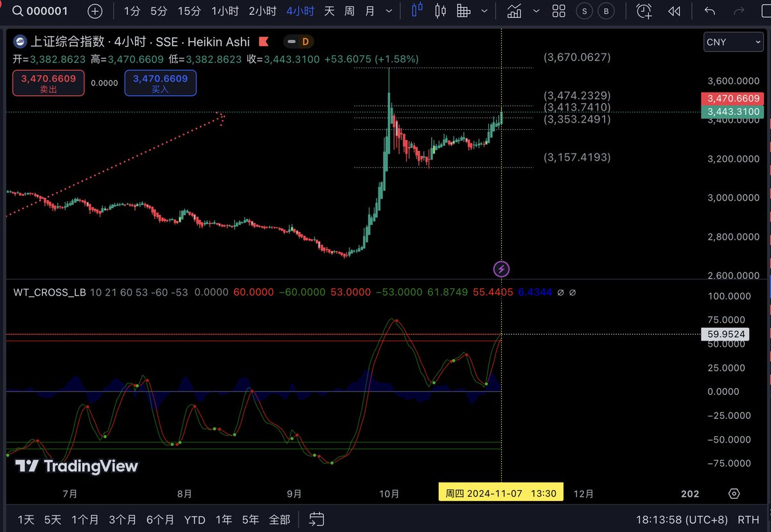Switch to 周 weekly timeframe
The image size is (771, 532).
click(349, 11)
